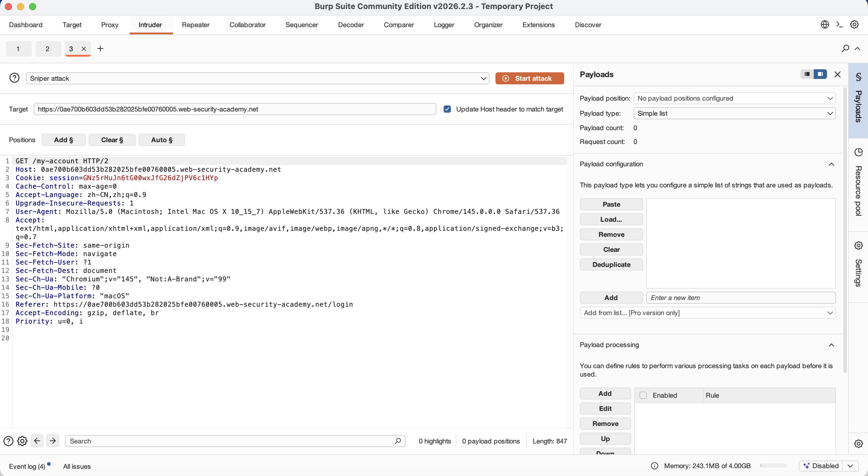
Task: Close Intruder tab 3
Action: (x=84, y=49)
